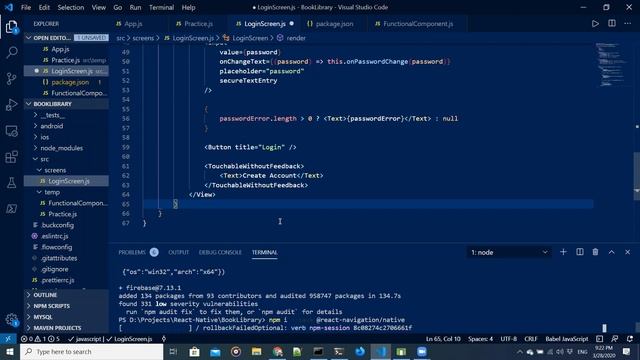Click the Run code play icon
Image resolution: width=640 pixels, height=360 pixels.
coord(595,24)
